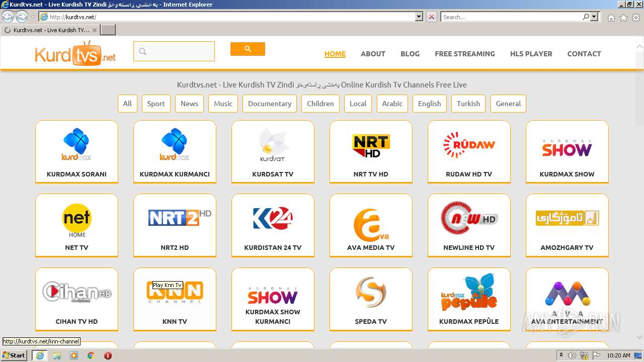Filter channels by All

[127, 104]
